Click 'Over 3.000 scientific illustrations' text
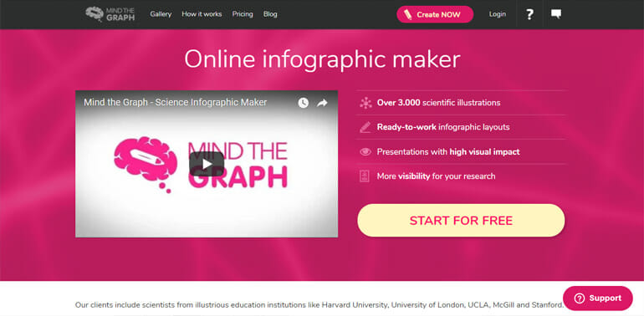 coord(438,103)
